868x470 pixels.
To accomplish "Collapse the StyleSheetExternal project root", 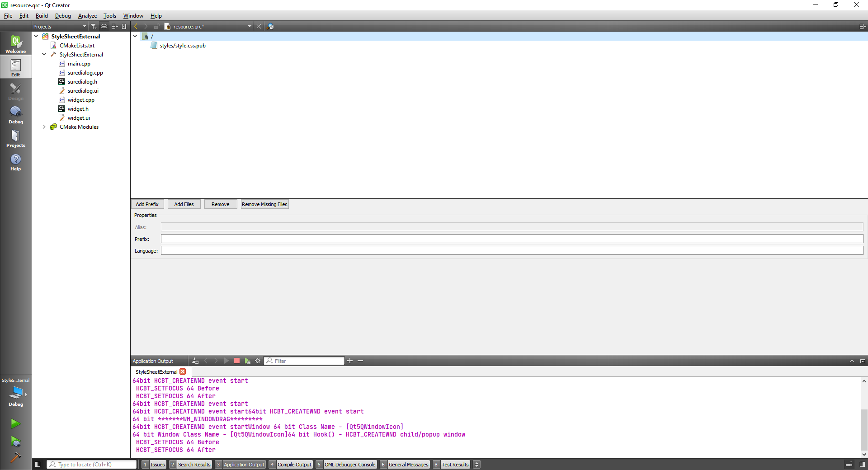I will (36, 36).
